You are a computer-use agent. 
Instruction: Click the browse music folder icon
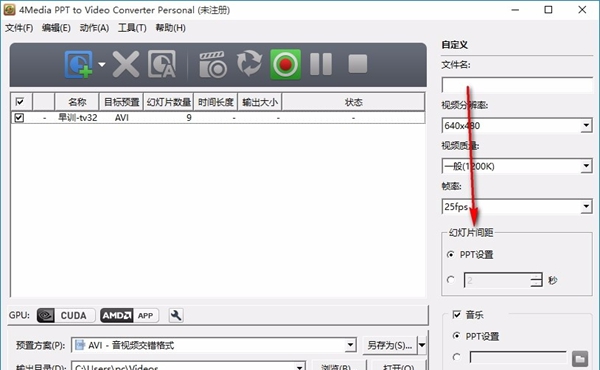[580, 359]
